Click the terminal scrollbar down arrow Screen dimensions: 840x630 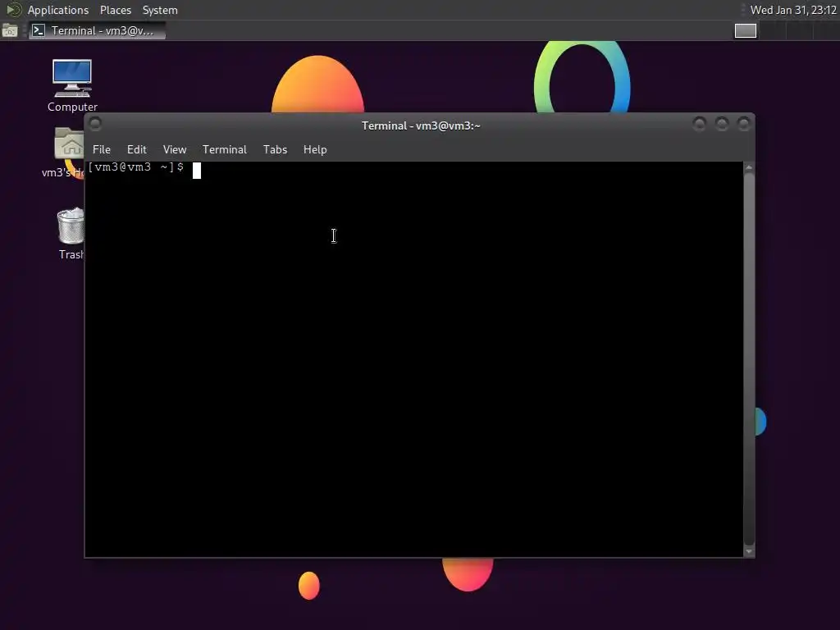click(x=749, y=551)
